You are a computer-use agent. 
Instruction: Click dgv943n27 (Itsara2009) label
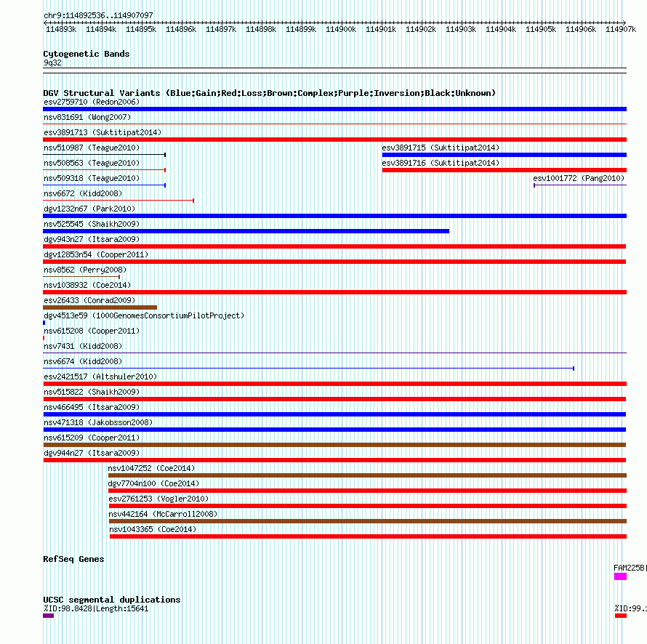[92, 239]
